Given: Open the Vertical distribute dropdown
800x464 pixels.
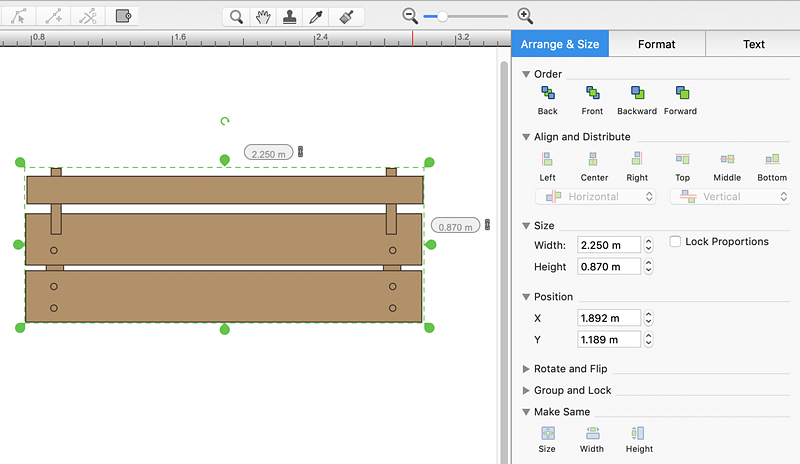Looking at the screenshot, I should coord(730,197).
